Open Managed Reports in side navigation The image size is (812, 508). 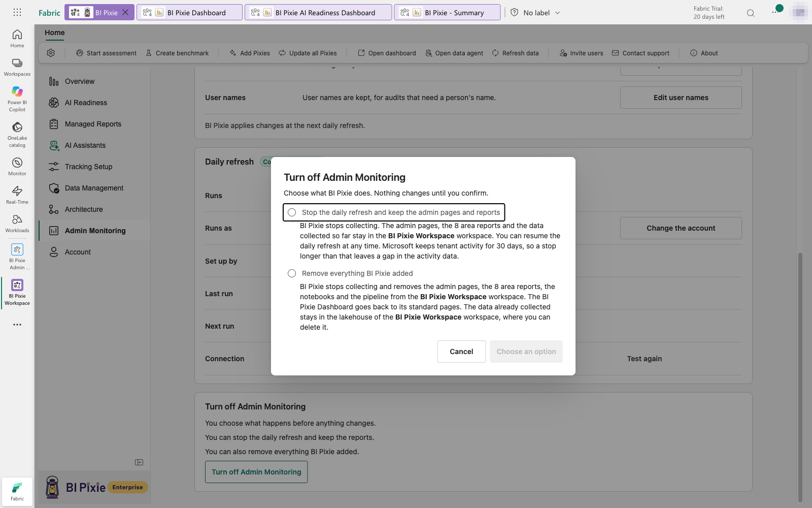pyautogui.click(x=94, y=124)
